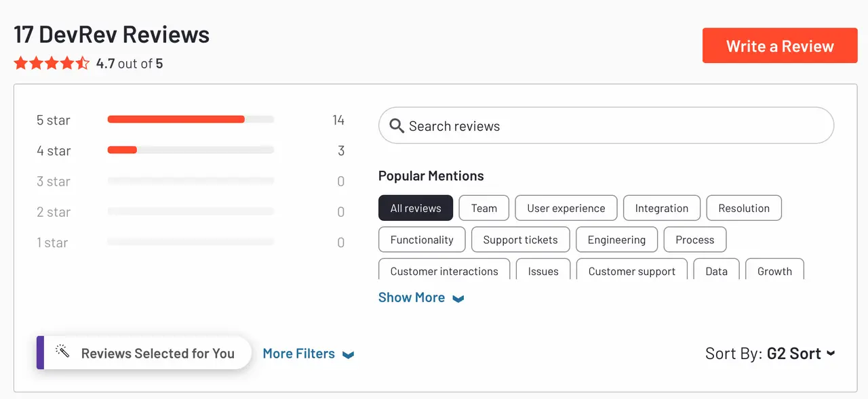The image size is (868, 399).
Task: Select the All reviews filter
Action: coord(416,208)
